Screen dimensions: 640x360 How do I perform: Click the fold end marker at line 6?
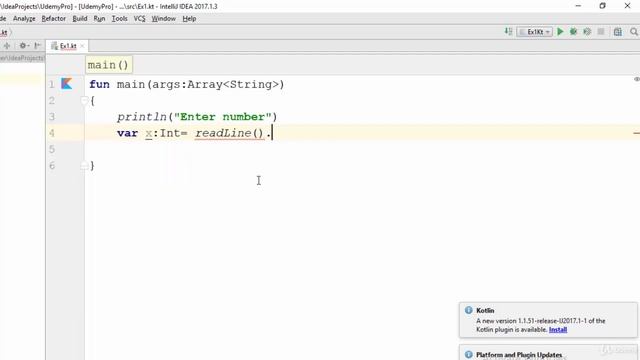(x=84, y=166)
